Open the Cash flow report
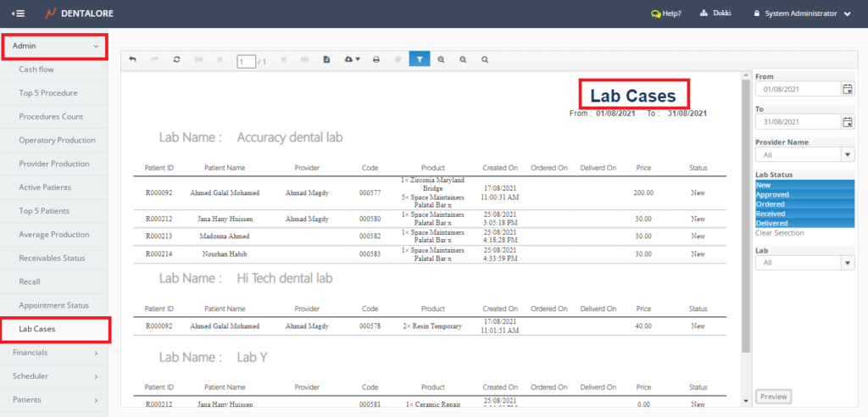The image size is (868, 417). pos(36,69)
